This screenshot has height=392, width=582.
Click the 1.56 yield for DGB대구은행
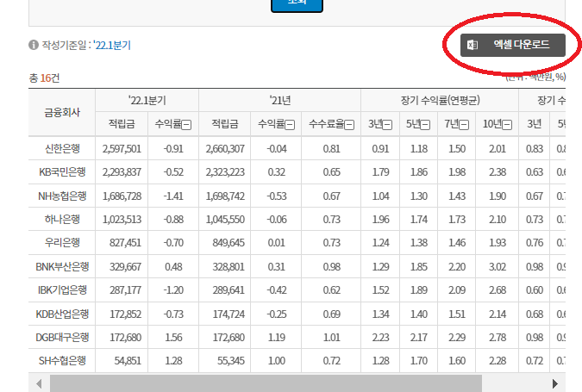(x=173, y=338)
